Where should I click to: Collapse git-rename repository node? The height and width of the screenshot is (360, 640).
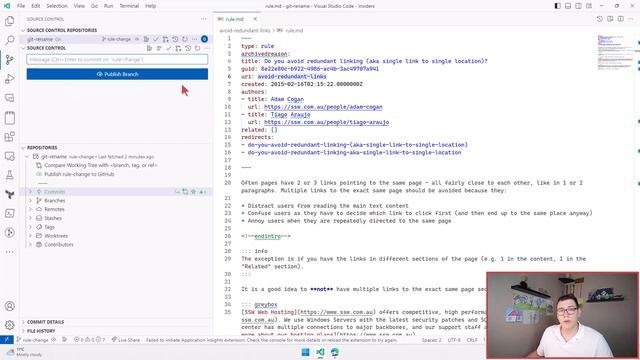27,157
